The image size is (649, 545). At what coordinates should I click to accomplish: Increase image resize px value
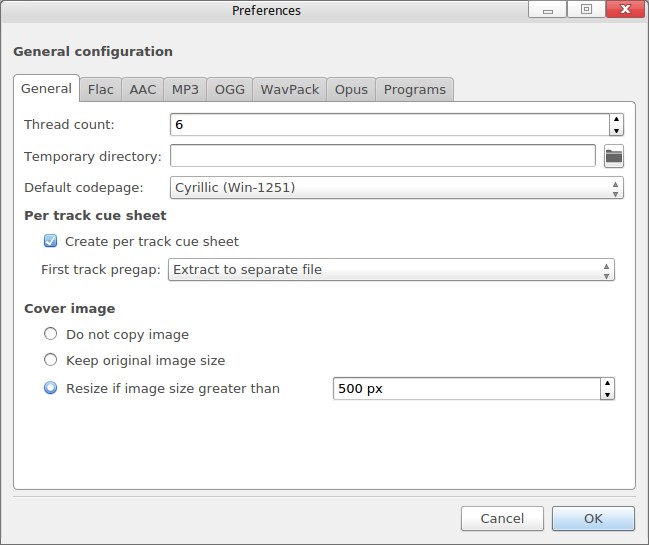(x=606, y=383)
